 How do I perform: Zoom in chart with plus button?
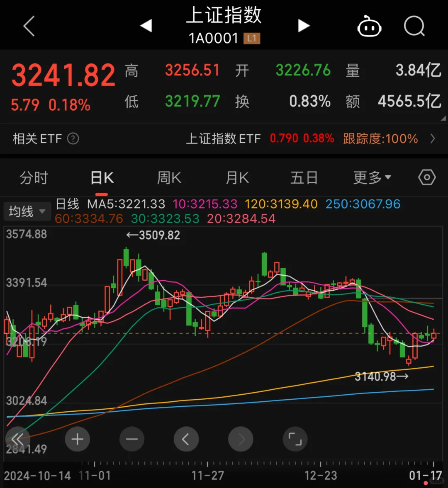coord(77,439)
